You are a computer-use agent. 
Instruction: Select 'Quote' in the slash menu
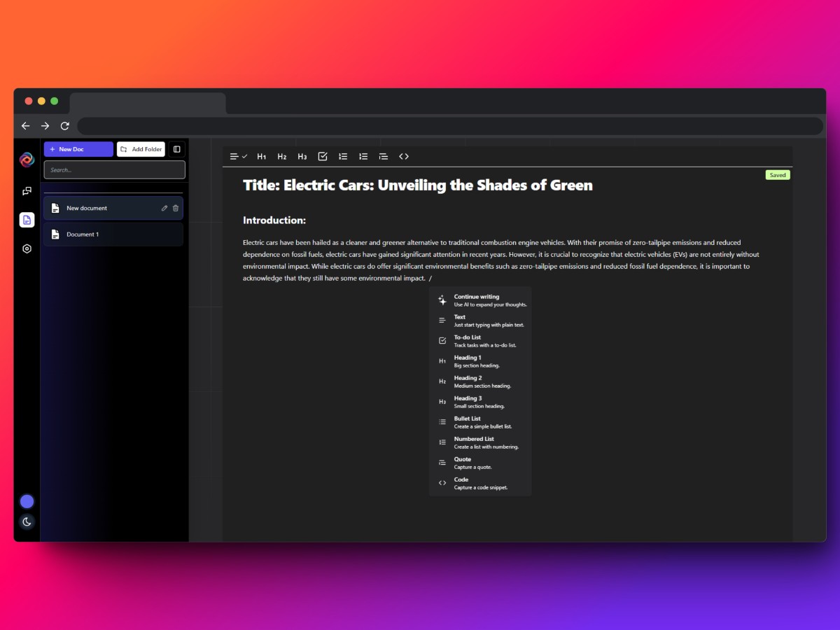pyautogui.click(x=480, y=463)
